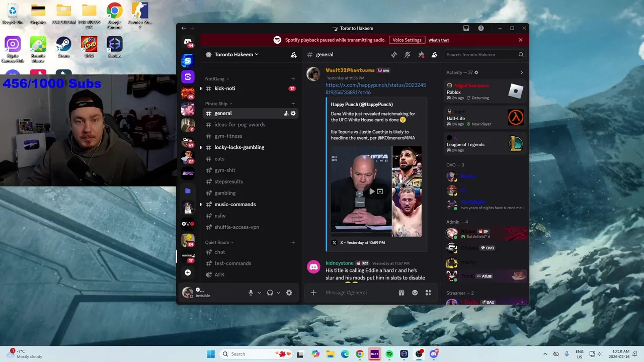Open Discord inbox icon in title bar
644x362 pixels.
pyautogui.click(x=466, y=28)
